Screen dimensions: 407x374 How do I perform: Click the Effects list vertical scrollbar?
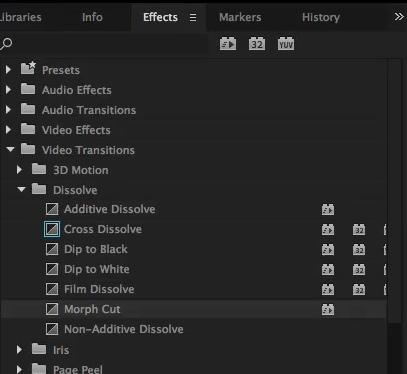(395, 191)
